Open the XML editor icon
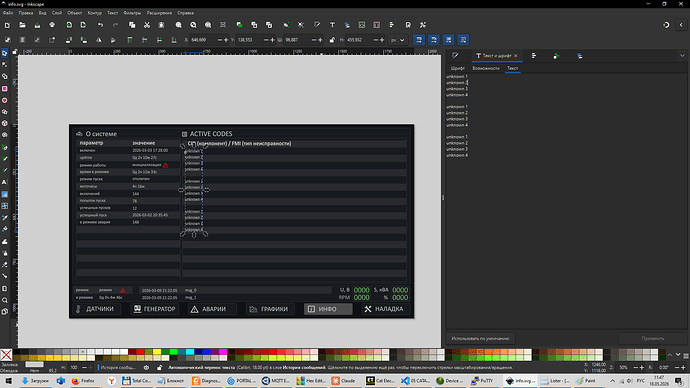Viewport: 690px width, 388px height. tap(362, 25)
